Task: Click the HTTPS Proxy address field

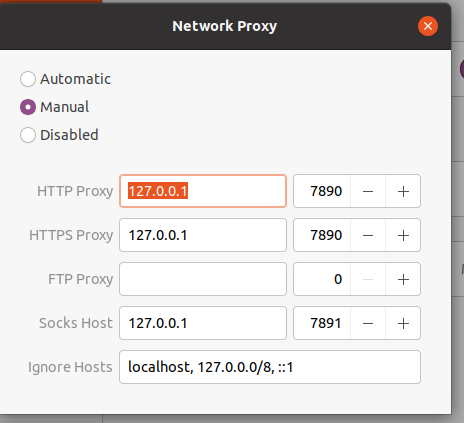Action: (203, 235)
